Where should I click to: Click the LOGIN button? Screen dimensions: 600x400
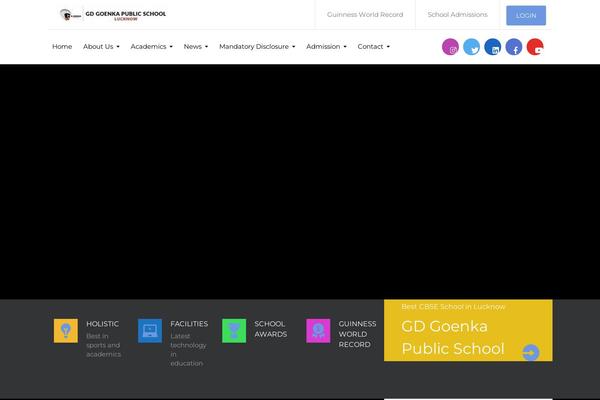coord(526,15)
